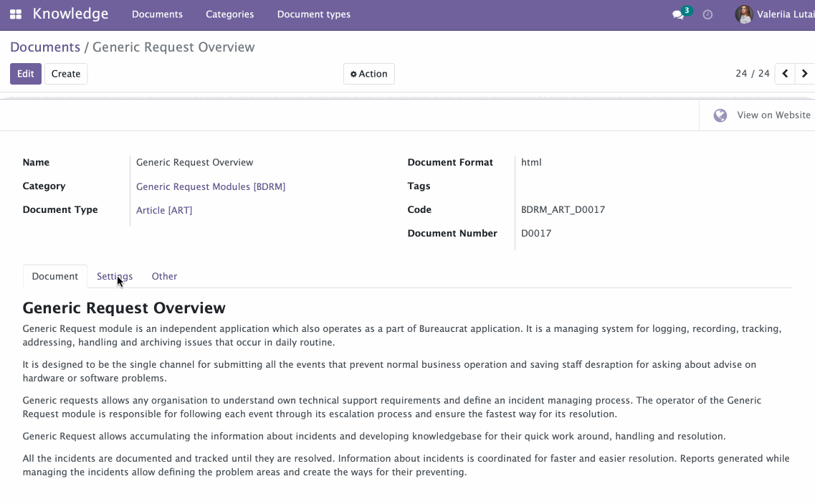Click Valeriia Lutai's avatar picture
Image resolution: width=815 pixels, height=504 pixels.
pos(744,14)
